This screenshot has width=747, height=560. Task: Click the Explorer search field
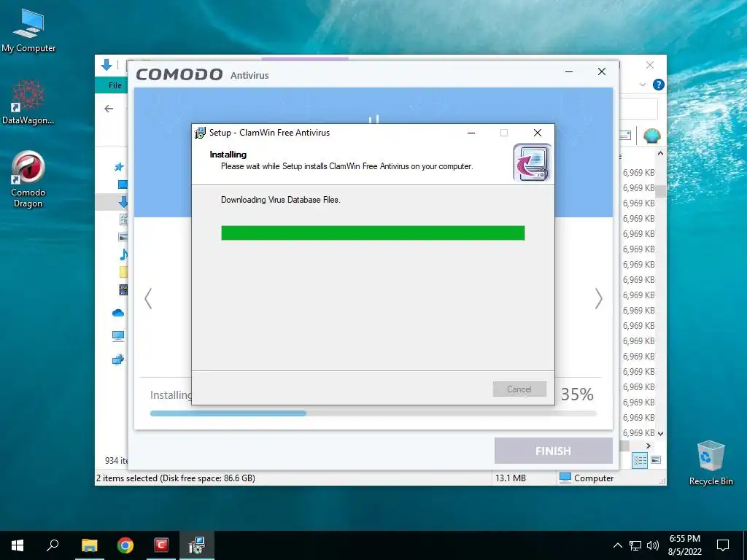click(x=638, y=109)
